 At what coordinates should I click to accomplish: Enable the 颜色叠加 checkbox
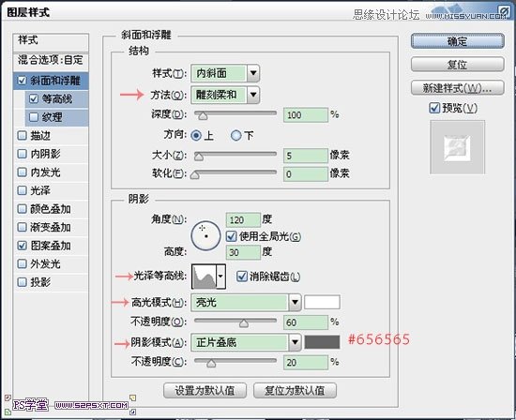(x=22, y=209)
